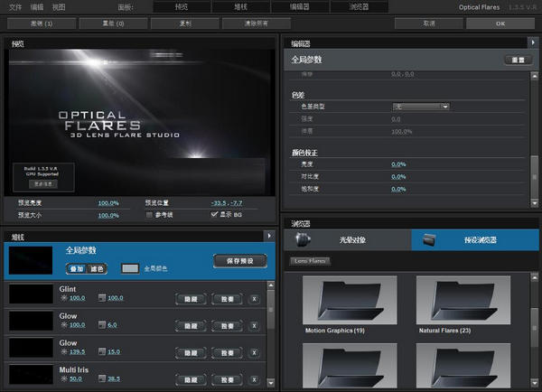
Task: Expand the 编辑器 panel arrow menu
Action: click(533, 42)
